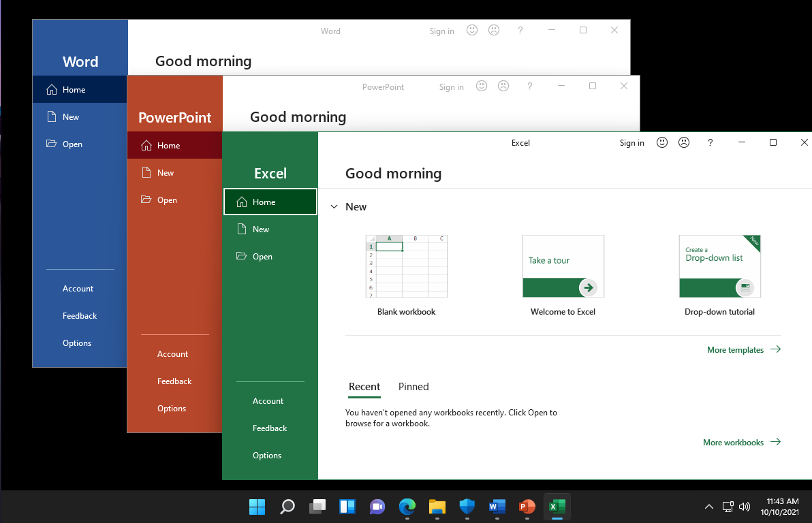Select Home in Word sidebar

pos(80,90)
